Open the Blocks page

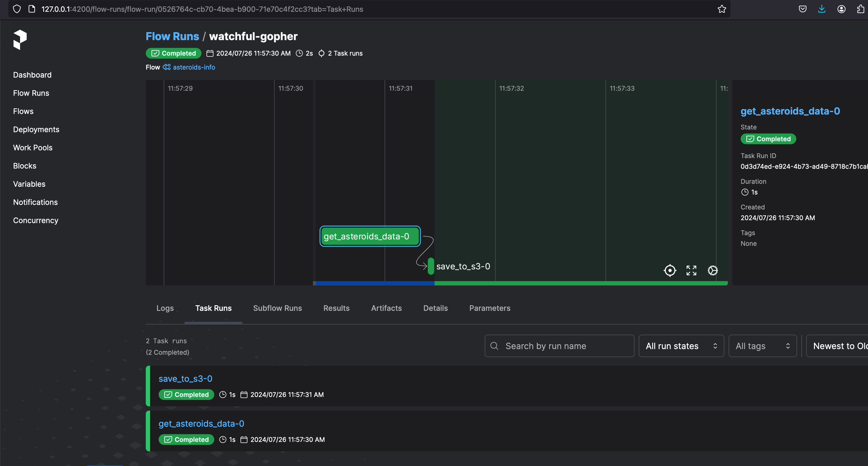pyautogui.click(x=25, y=166)
